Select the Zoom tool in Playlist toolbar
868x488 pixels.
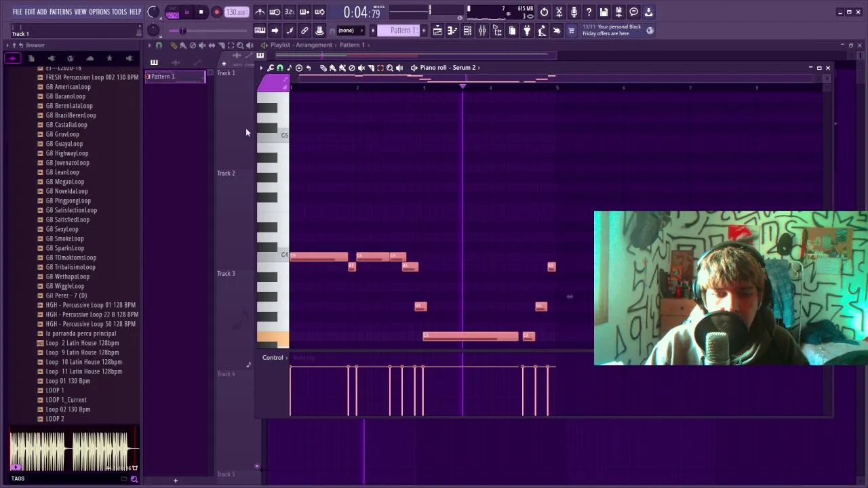point(240,45)
